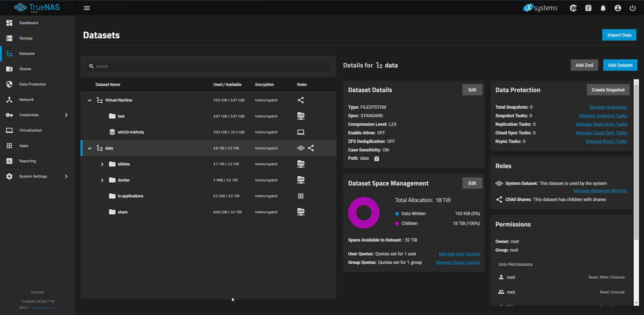Expand the Credentials submenu
The height and width of the screenshot is (315, 644).
pos(66,115)
